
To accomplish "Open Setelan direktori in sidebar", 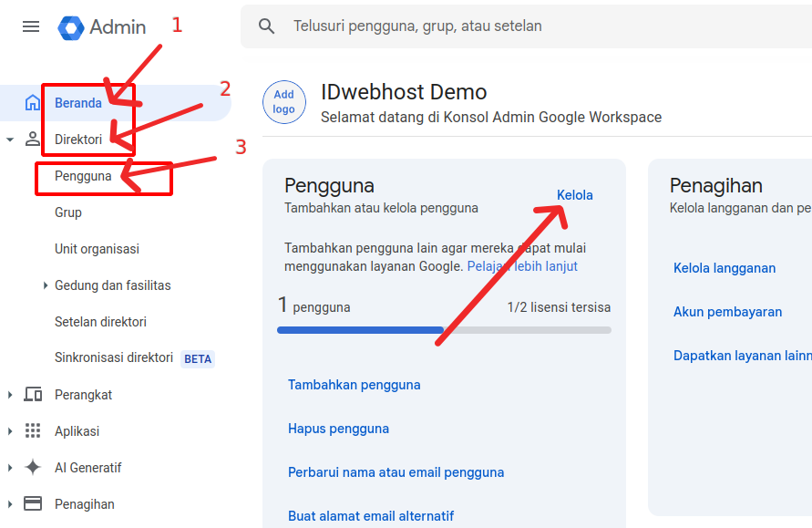I will click(x=100, y=322).
